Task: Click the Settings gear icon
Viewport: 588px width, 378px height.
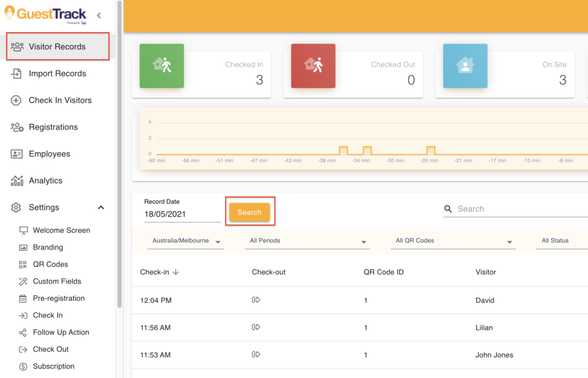Action: pos(16,207)
